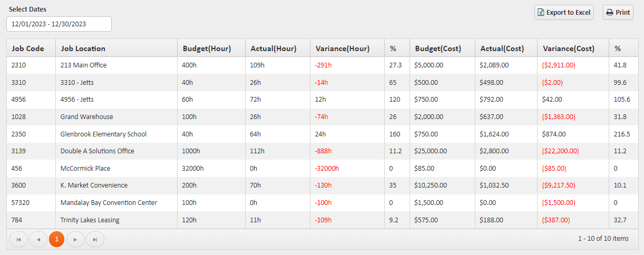Select page 1 in the pager
The width and height of the screenshot is (644, 255).
(x=56, y=239)
